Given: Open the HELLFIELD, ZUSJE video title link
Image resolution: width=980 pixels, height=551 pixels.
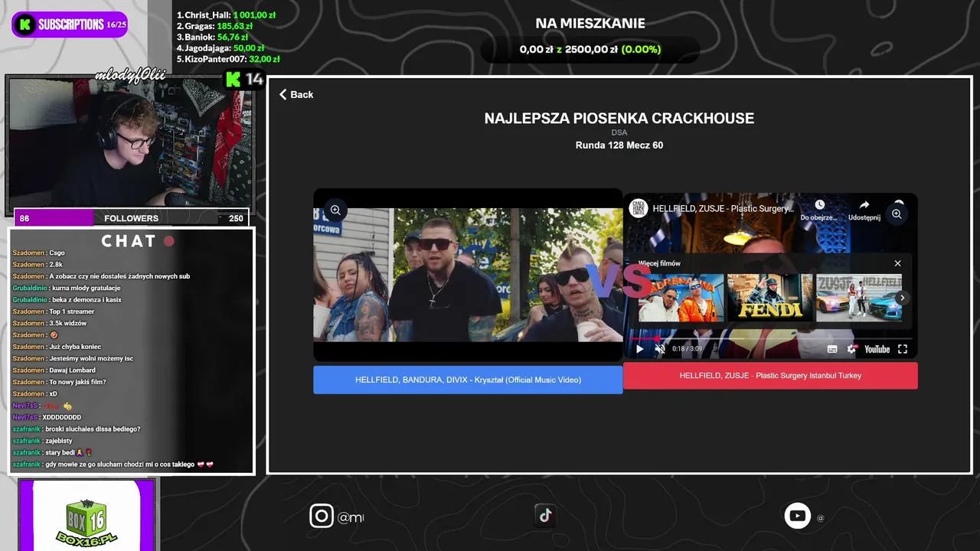Looking at the screenshot, I should coord(724,208).
